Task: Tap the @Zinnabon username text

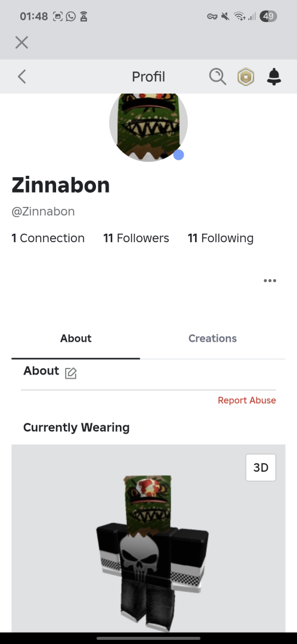Action: click(43, 212)
